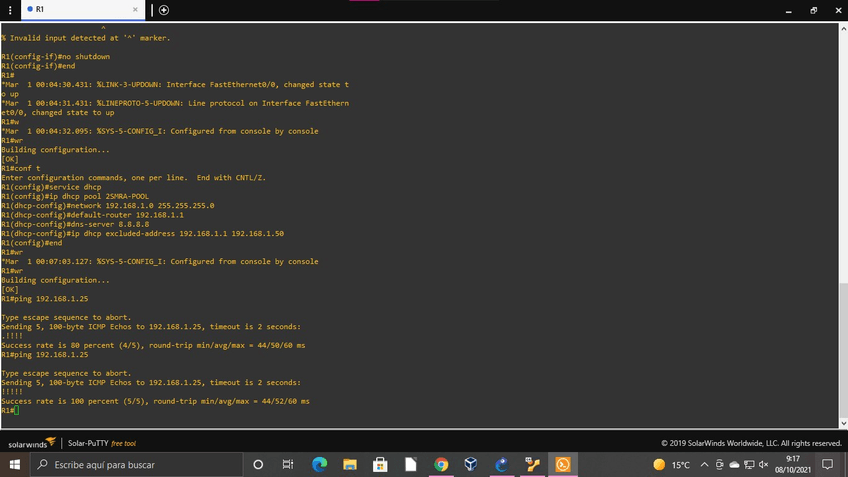Open the Solar-PuTTY taskbar icon
The image size is (848, 477).
pos(563,465)
